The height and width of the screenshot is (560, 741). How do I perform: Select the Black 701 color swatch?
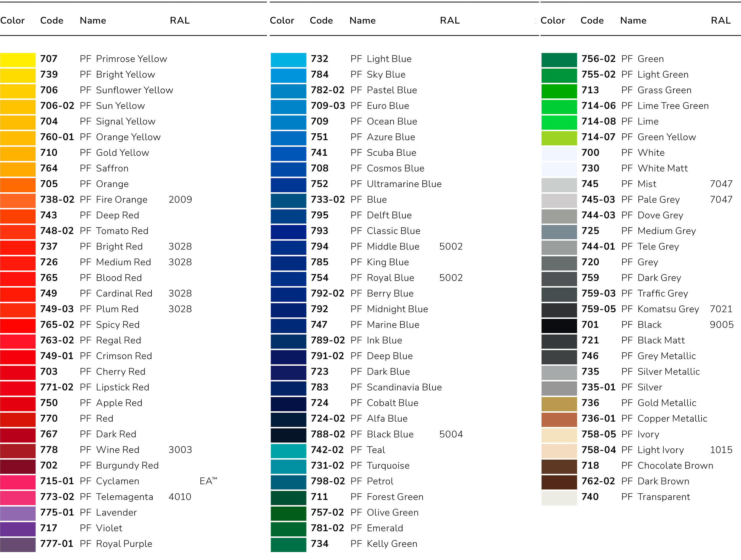coord(559,326)
